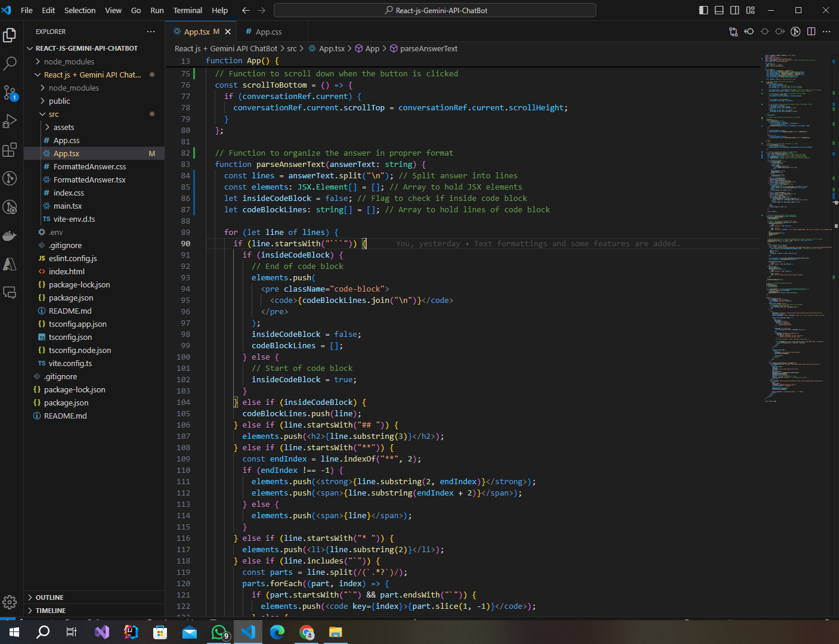Open the Docker view
The width and height of the screenshot is (839, 644).
point(10,236)
